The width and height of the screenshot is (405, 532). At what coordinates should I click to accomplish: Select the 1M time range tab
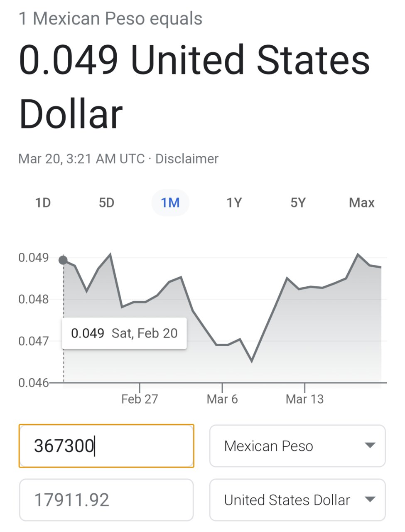point(170,203)
